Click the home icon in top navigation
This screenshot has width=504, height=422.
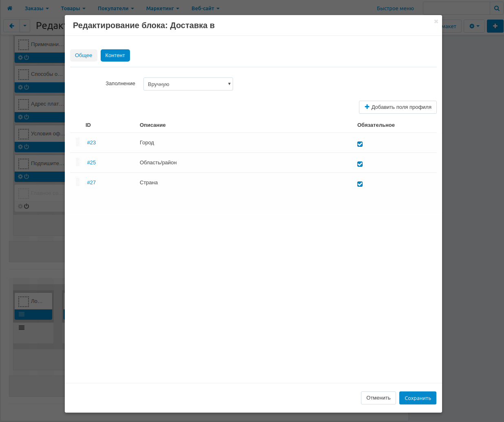(x=10, y=8)
